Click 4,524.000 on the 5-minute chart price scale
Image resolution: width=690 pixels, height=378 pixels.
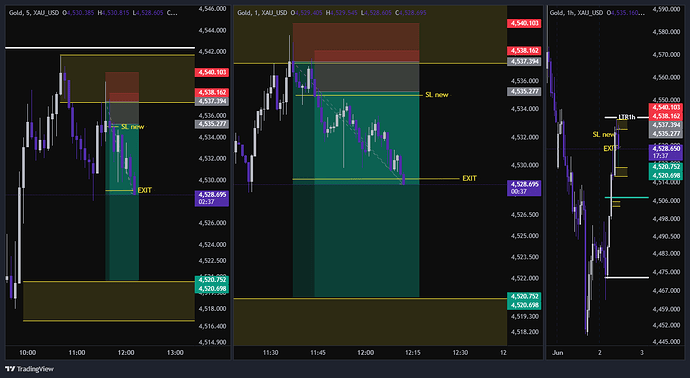pos(212,245)
